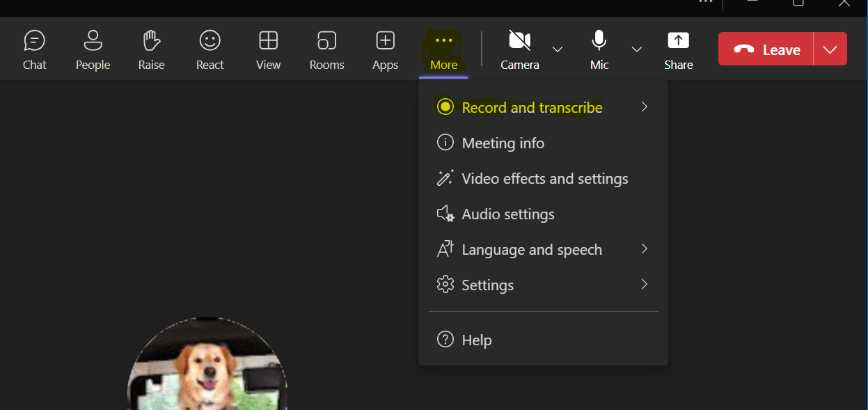Mute the Mic
Viewport: 868px width, 410px height.
[599, 50]
